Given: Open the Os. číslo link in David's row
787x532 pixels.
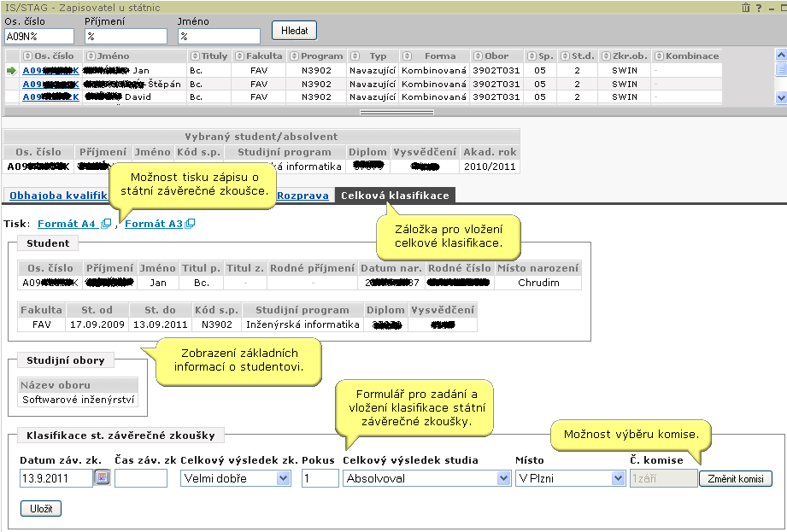Looking at the screenshot, I should [50, 96].
